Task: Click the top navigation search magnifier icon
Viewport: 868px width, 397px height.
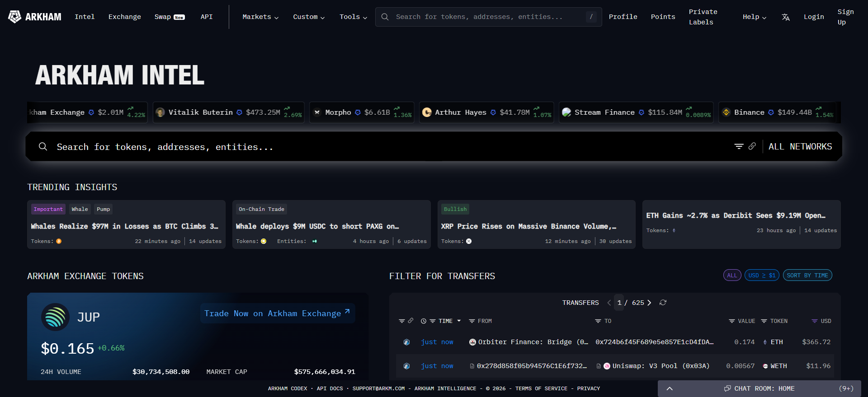Action: point(385,17)
